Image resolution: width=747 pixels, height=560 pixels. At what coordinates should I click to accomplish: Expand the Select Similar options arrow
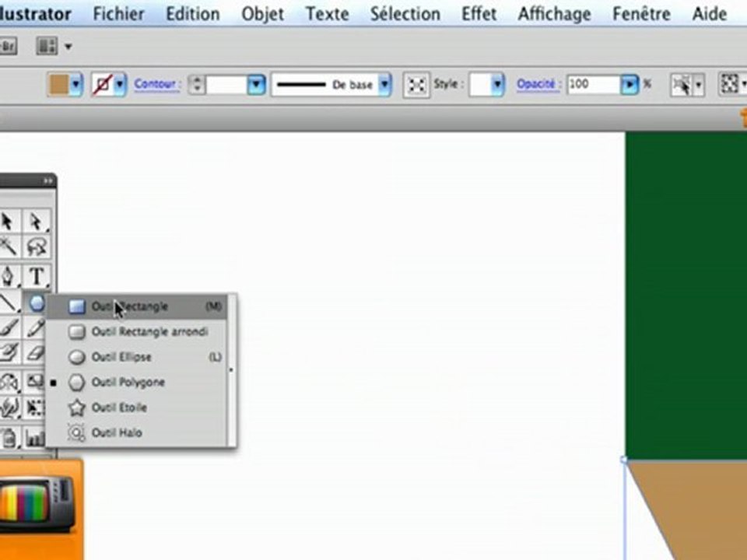click(x=699, y=86)
